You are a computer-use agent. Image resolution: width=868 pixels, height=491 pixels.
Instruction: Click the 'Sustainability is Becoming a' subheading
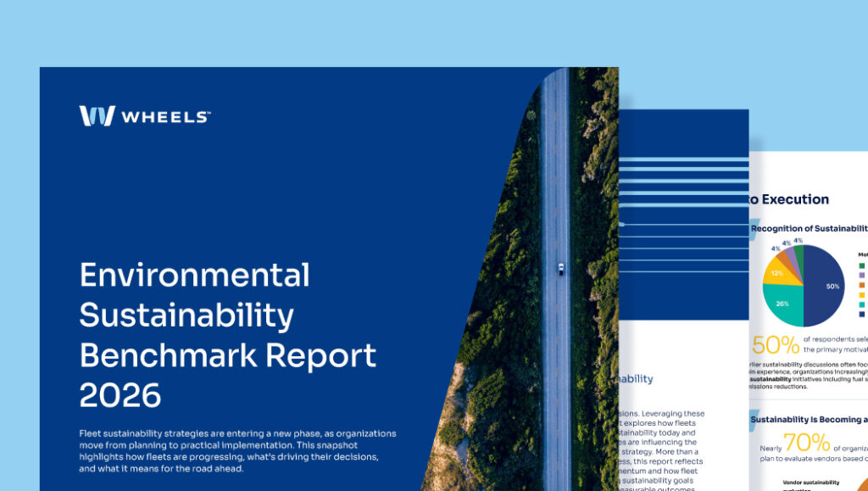tap(809, 420)
